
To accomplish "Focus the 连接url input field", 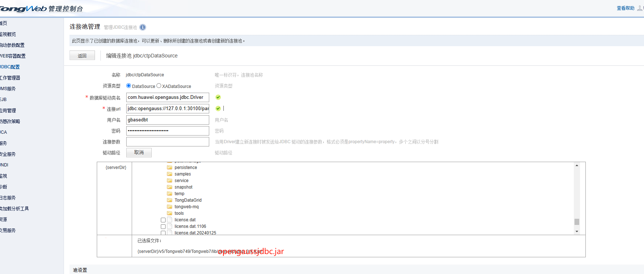I will 168,108.
